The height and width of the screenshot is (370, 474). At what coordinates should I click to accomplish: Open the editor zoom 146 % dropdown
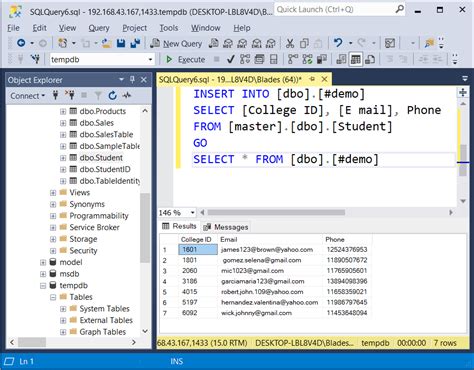192,212
